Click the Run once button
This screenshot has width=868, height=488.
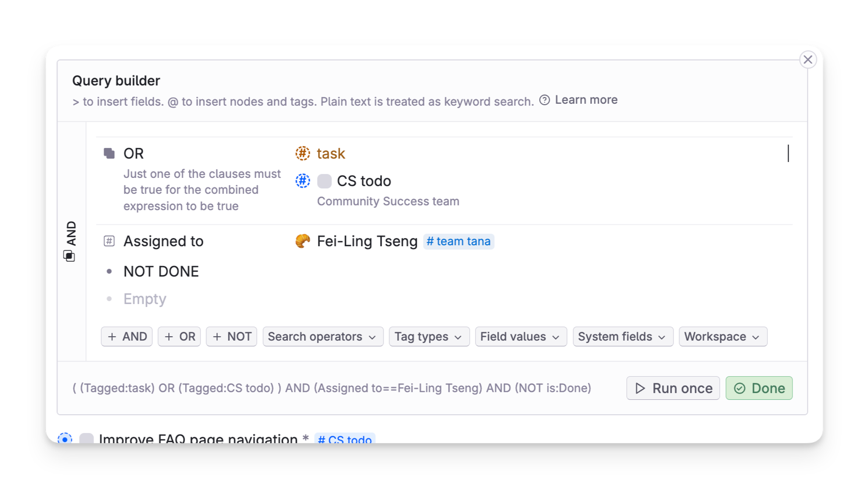[x=673, y=388]
